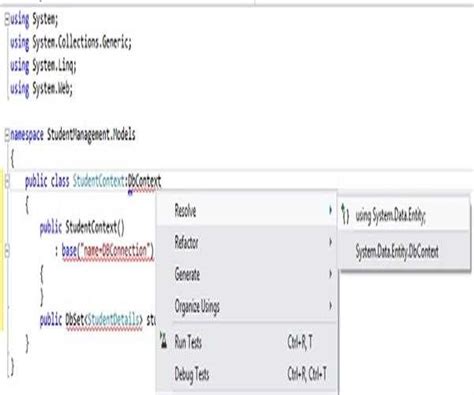Choose Debug Tests from context menu
The width and height of the screenshot is (474, 395).
click(247, 374)
